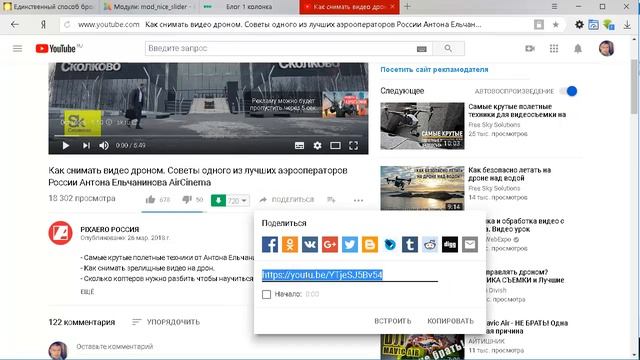
Task: Open on-screen keyboard in search box
Action: (422, 49)
